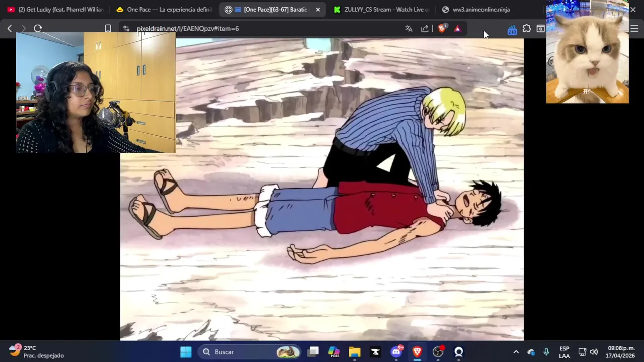Viewport: 644px width, 362px height.
Task: Show hidden system tray icons
Action: (516, 352)
